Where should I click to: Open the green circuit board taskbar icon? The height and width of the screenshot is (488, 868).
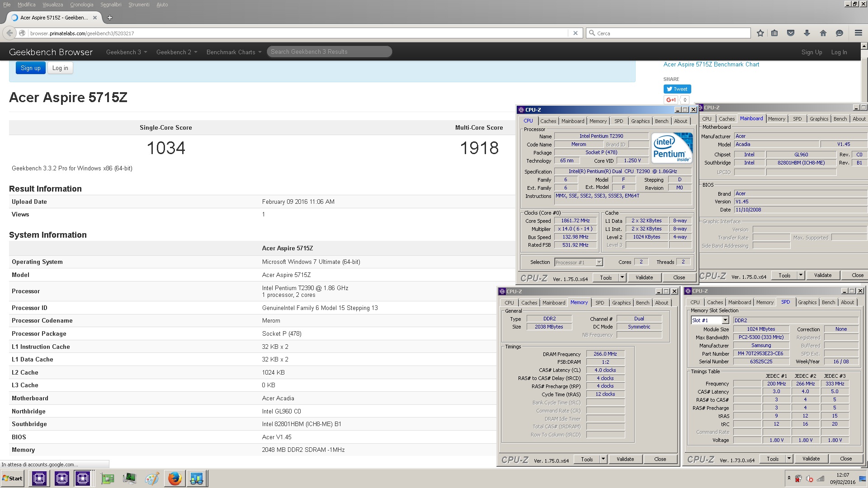[x=108, y=478]
